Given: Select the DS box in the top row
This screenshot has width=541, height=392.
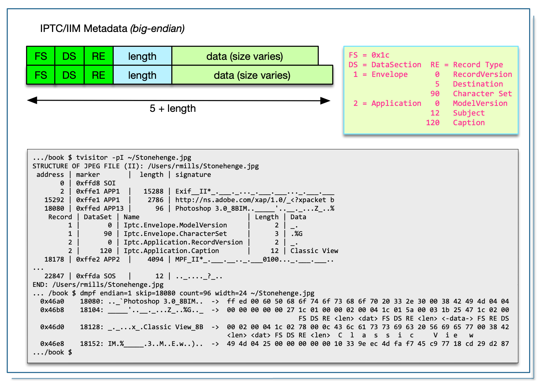Looking at the screenshot, I should 69,56.
